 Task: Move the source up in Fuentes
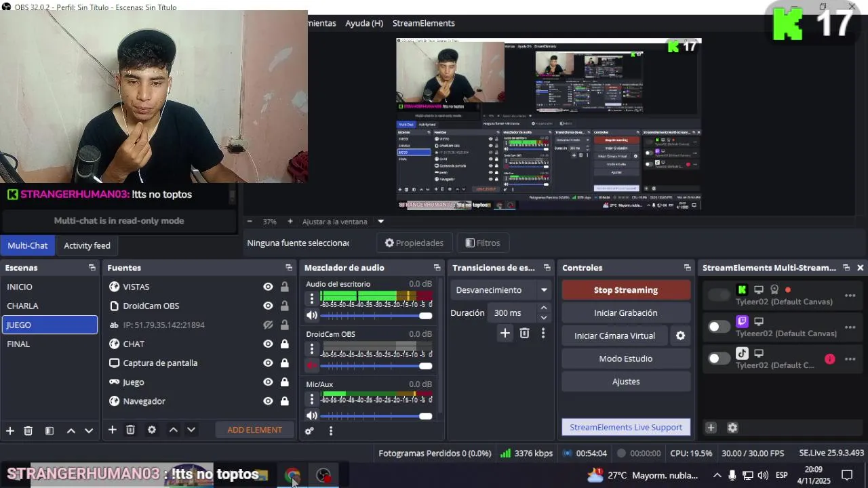click(173, 430)
